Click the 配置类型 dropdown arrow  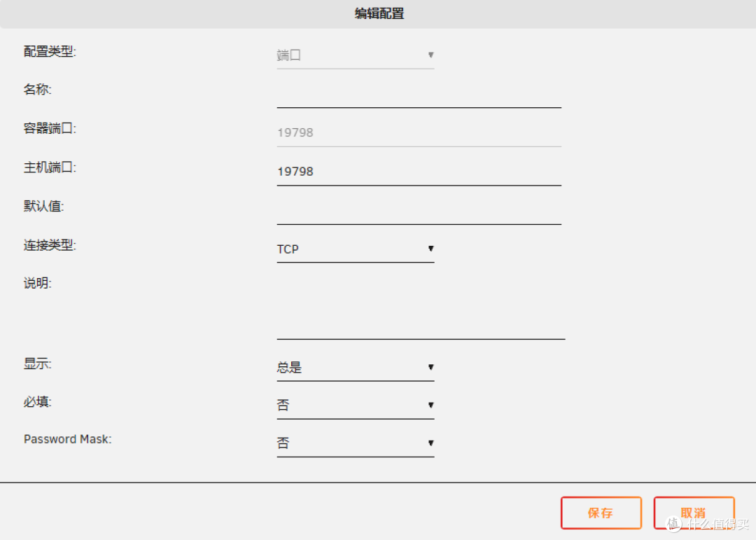point(431,55)
